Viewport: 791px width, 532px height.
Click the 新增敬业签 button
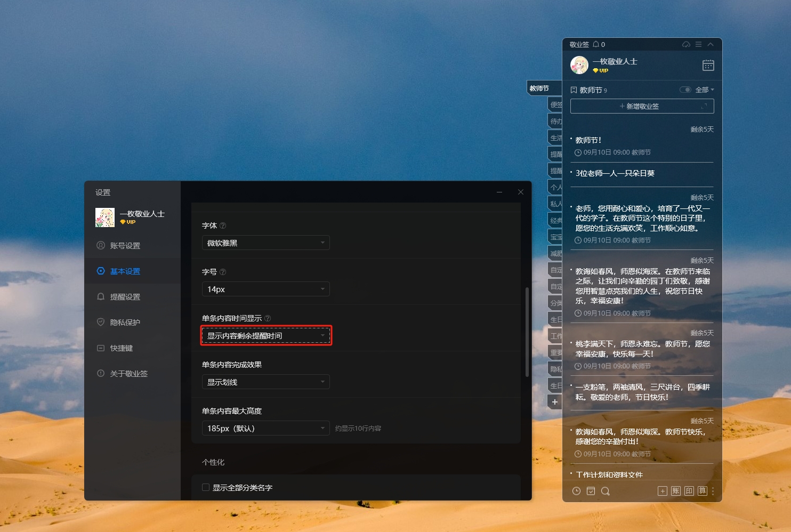[x=642, y=106]
